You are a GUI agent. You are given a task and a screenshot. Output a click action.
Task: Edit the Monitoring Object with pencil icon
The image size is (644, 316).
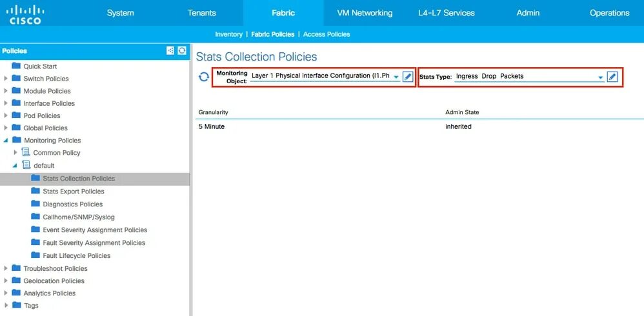pyautogui.click(x=407, y=76)
